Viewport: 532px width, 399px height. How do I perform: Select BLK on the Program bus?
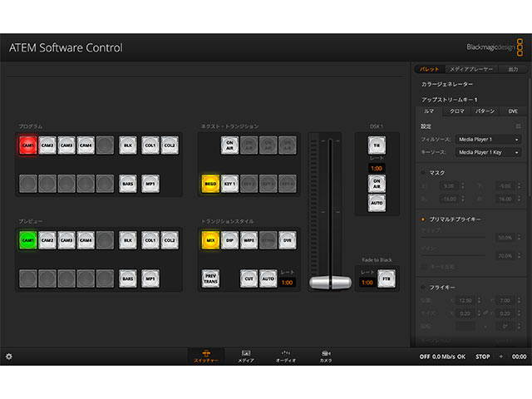click(128, 145)
